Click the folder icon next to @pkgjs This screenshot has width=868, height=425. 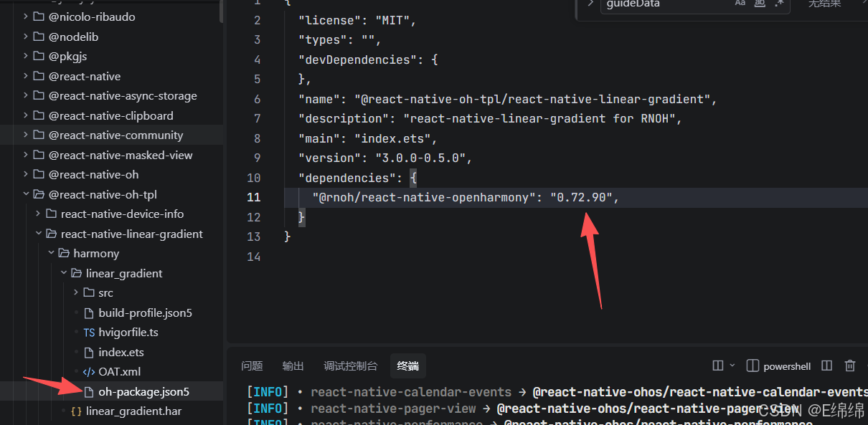click(x=39, y=56)
